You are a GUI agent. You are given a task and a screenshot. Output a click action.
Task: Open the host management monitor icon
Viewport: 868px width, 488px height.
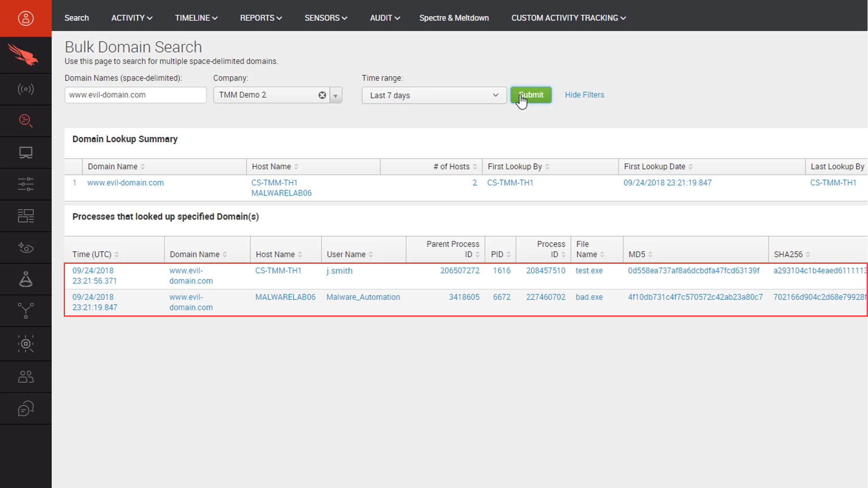26,152
